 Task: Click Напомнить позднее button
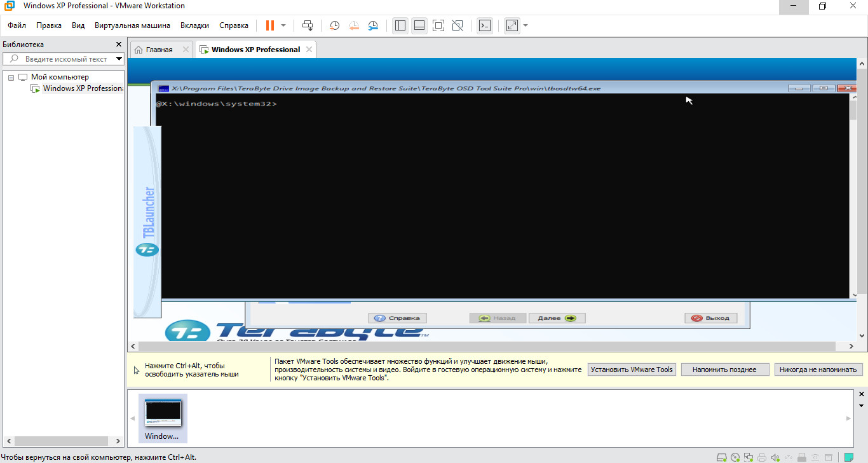pyautogui.click(x=725, y=370)
